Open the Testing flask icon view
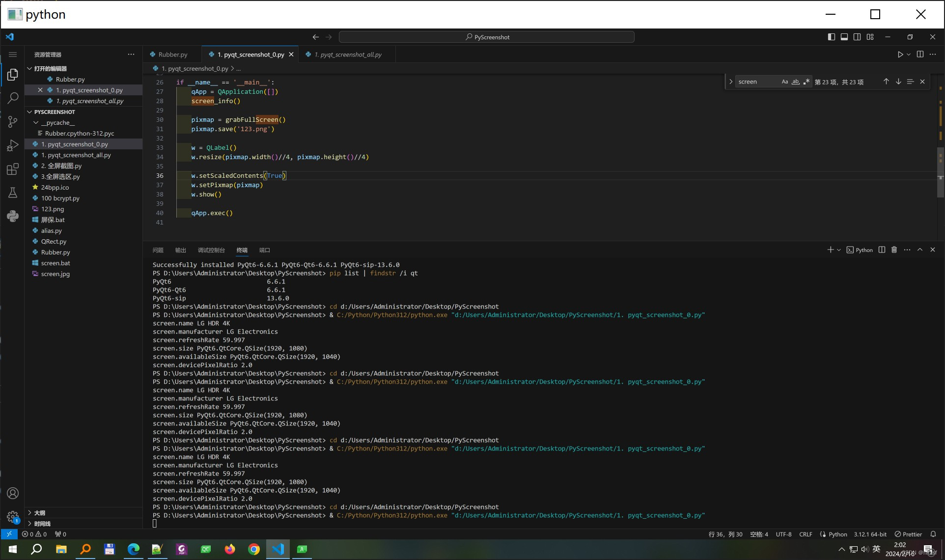 coord(13,193)
